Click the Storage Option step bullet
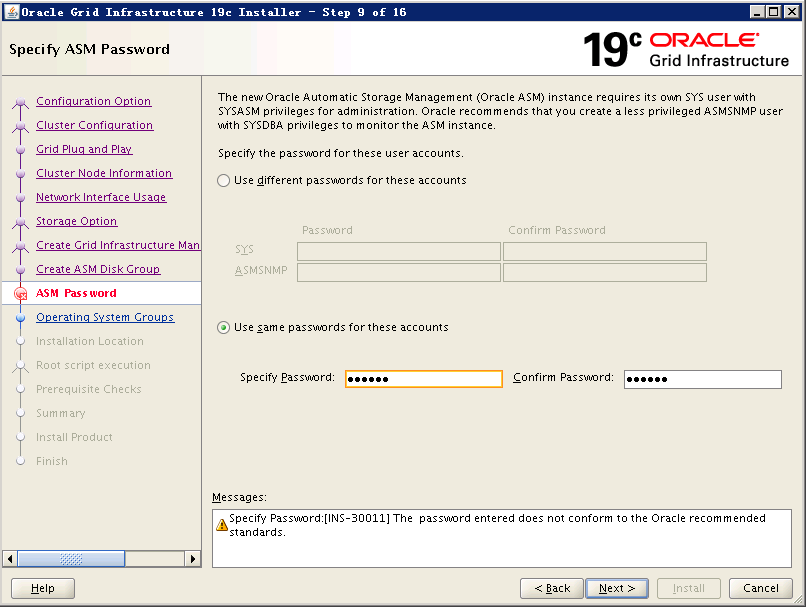Image resolution: width=807 pixels, height=608 pixels. (x=21, y=222)
